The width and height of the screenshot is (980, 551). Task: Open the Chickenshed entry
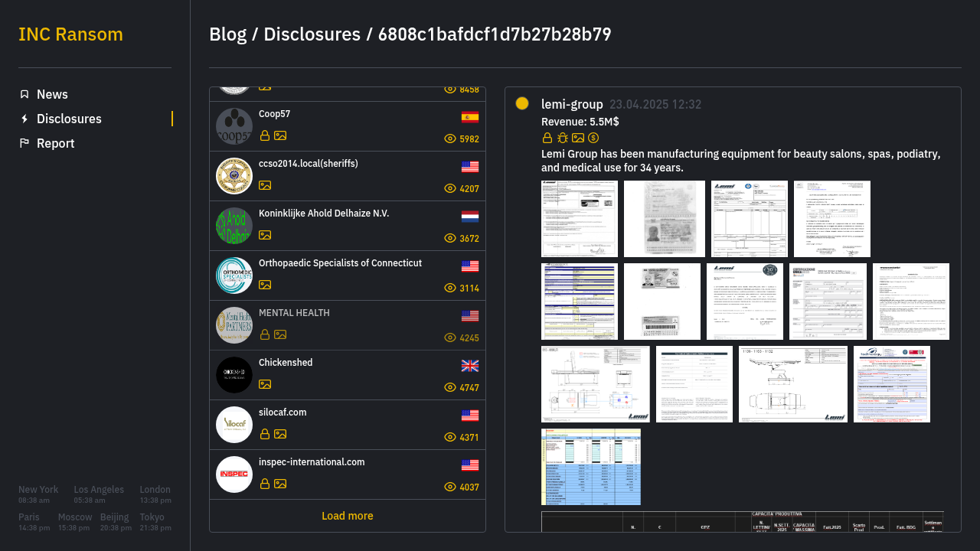348,375
